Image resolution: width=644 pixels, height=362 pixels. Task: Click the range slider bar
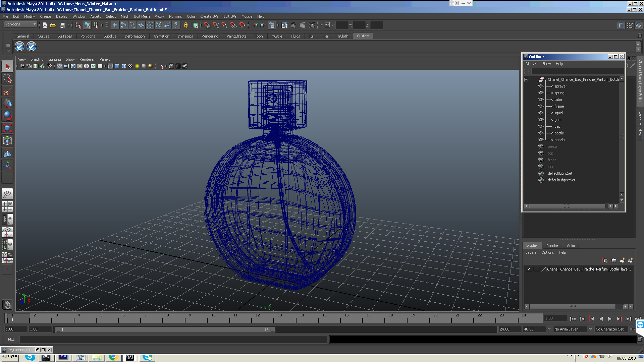[165, 329]
